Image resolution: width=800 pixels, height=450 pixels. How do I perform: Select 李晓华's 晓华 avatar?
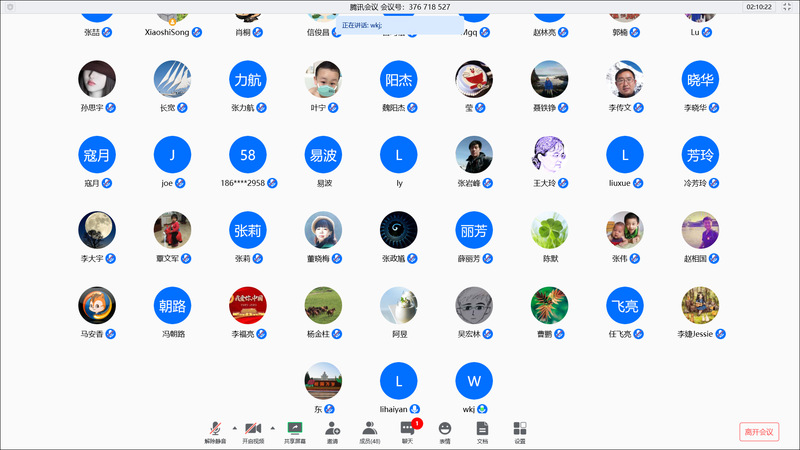tap(700, 79)
